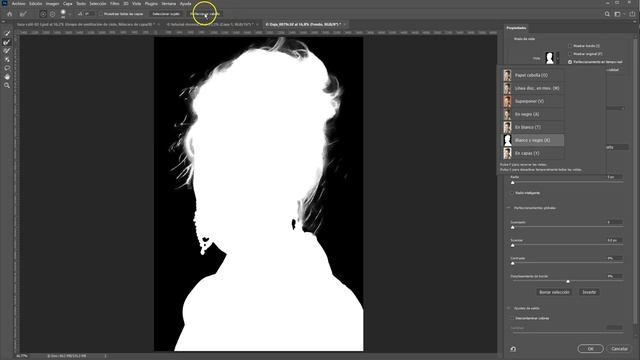This screenshot has width=640, height=360.
Task: Click the Radio slider handle
Action: tap(513, 182)
